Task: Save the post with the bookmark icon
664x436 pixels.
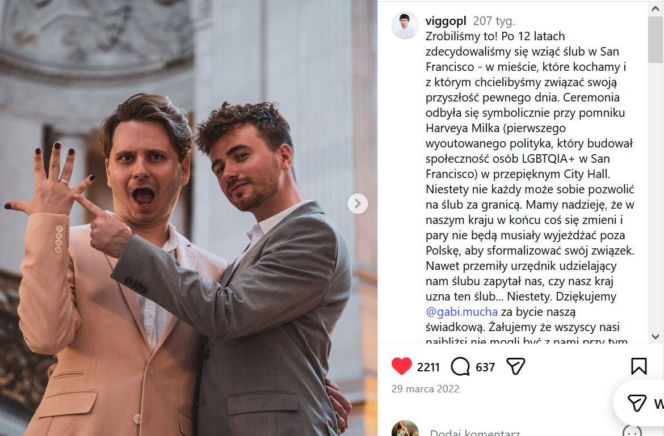Action: click(639, 367)
